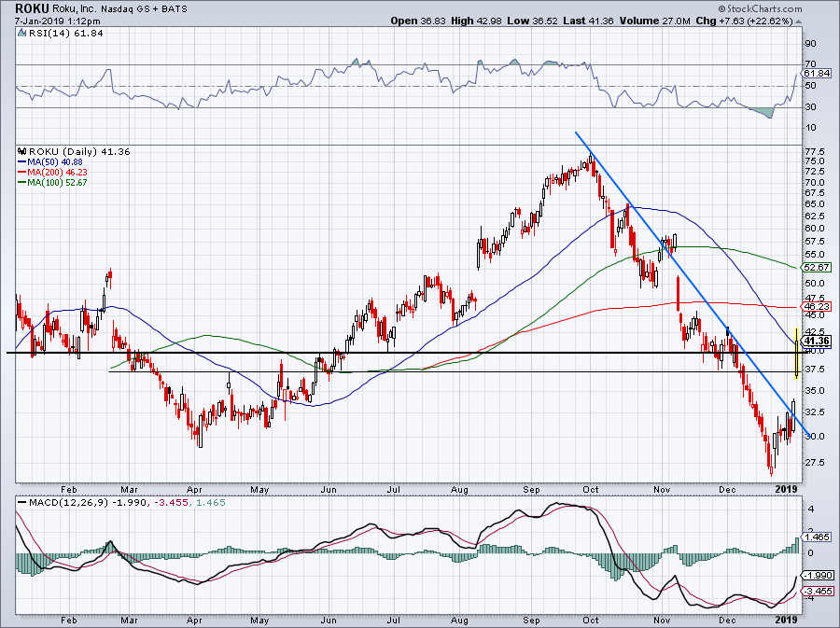The height and width of the screenshot is (628, 840).
Task: Click the Aug label under the price panel
Action: tap(459, 489)
